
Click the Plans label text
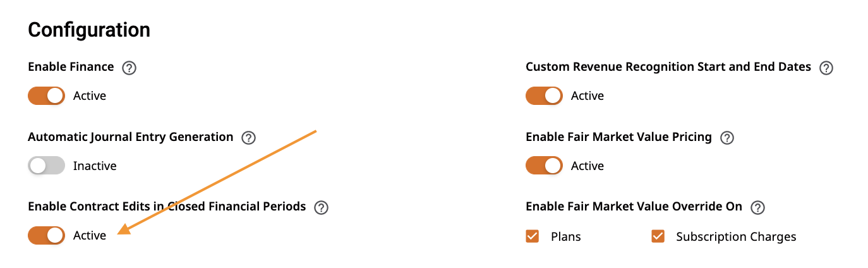[x=566, y=237]
